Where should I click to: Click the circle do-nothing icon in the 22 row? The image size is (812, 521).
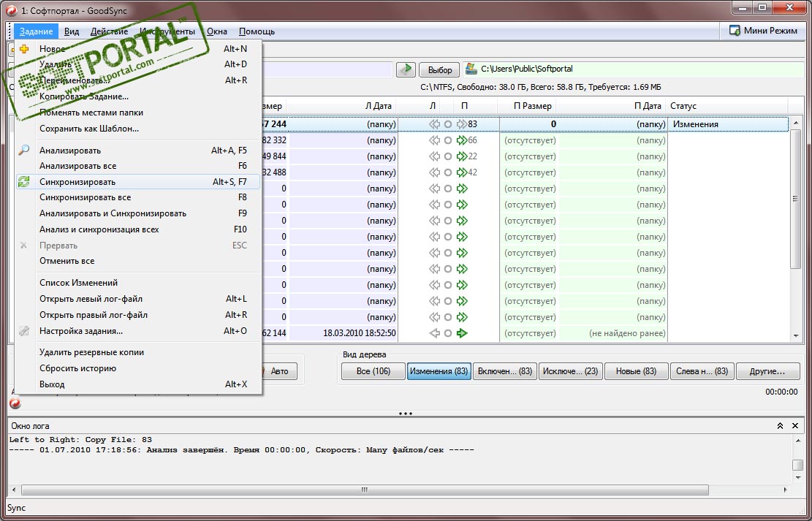click(448, 156)
